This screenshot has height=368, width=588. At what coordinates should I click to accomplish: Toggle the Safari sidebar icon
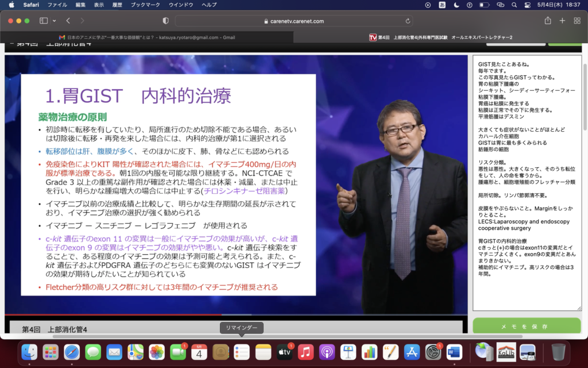pyautogui.click(x=44, y=21)
